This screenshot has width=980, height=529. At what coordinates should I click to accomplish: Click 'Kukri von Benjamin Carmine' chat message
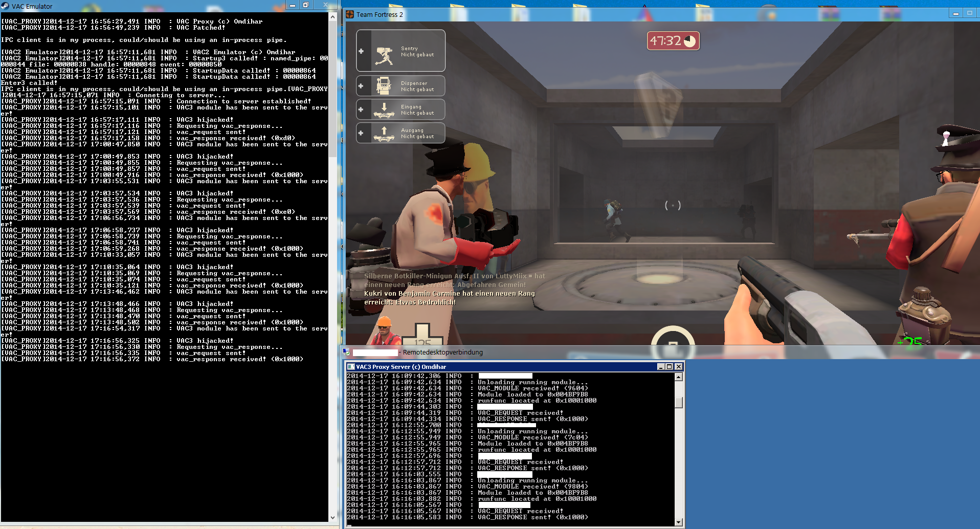(449, 298)
